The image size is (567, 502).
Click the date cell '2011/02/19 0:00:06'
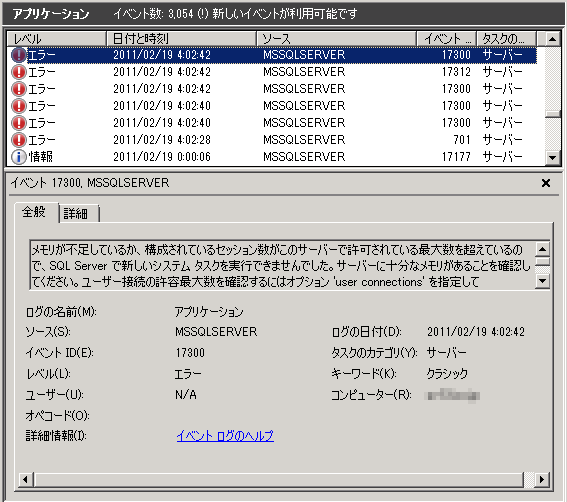(x=162, y=157)
